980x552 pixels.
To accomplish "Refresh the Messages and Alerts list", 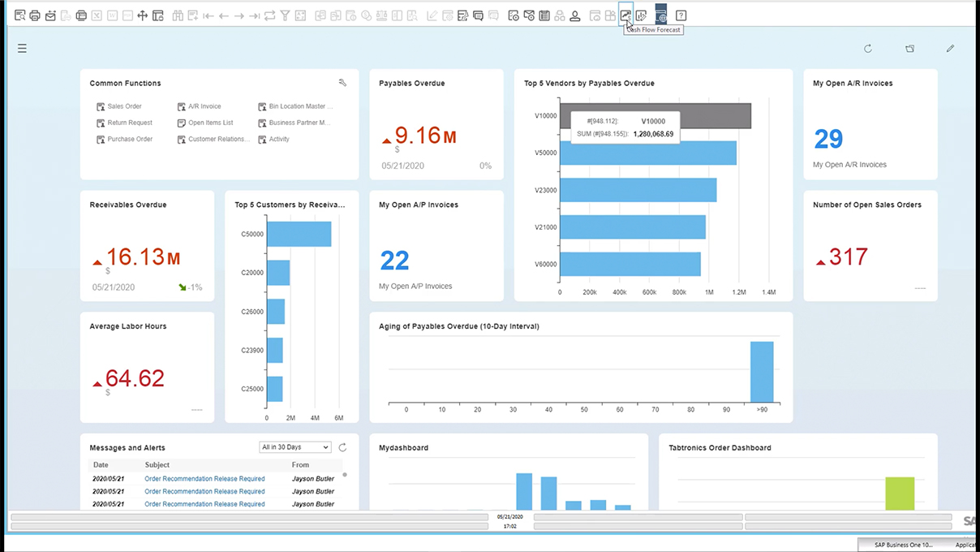I will [342, 447].
